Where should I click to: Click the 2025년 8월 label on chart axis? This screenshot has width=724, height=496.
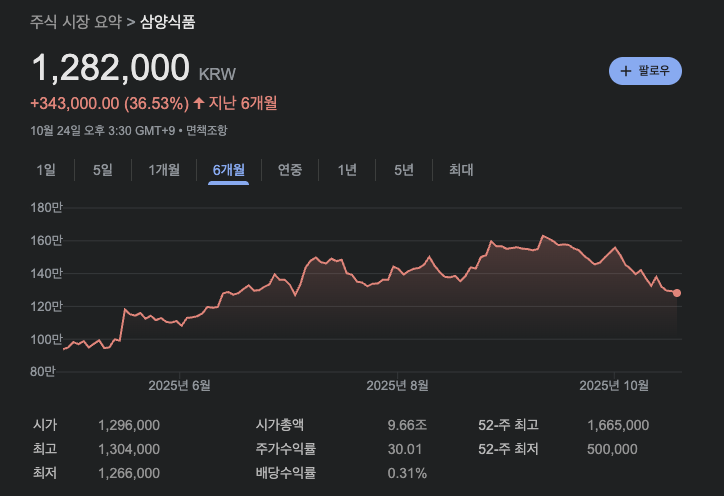pyautogui.click(x=397, y=385)
